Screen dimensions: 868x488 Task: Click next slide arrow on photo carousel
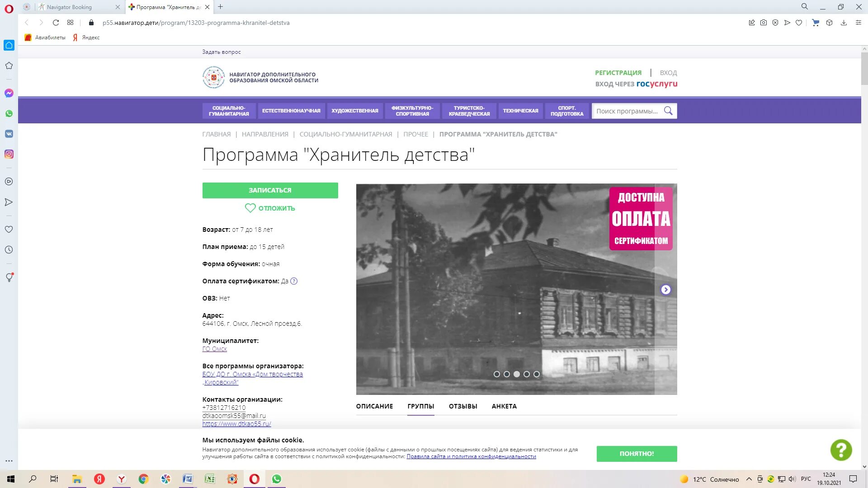click(665, 290)
